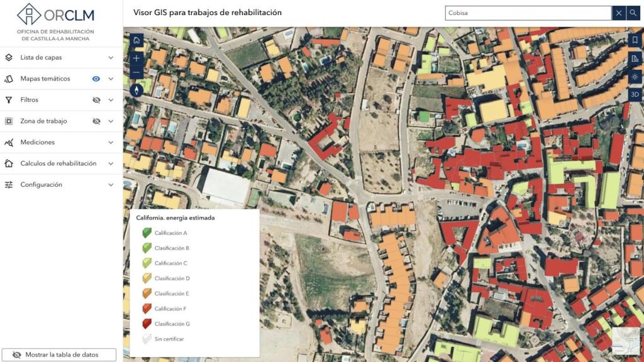Viewport: 644px width, 362px height.
Task: Expand the Configuración section chevron
Action: 111,185
